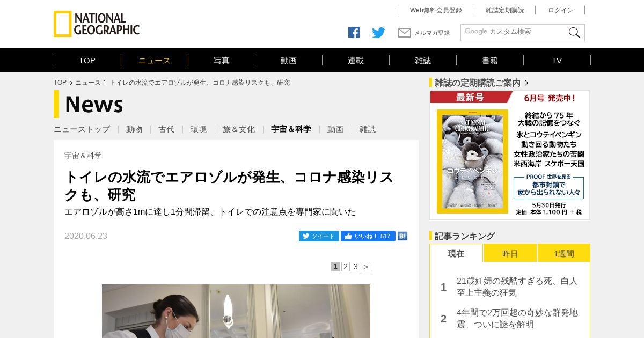Screen dimensions: 644x338
Task: Click the magnifying glass search icon
Action: 574,33
